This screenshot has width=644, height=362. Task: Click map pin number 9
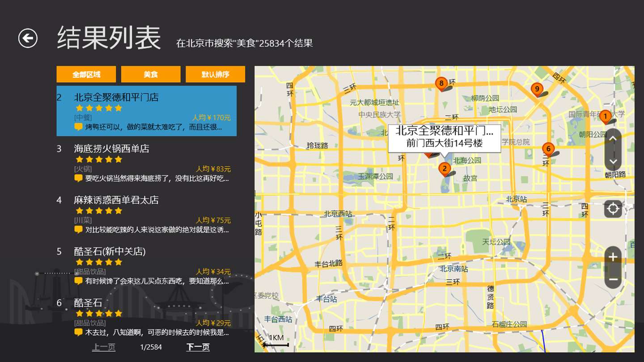pyautogui.click(x=537, y=89)
